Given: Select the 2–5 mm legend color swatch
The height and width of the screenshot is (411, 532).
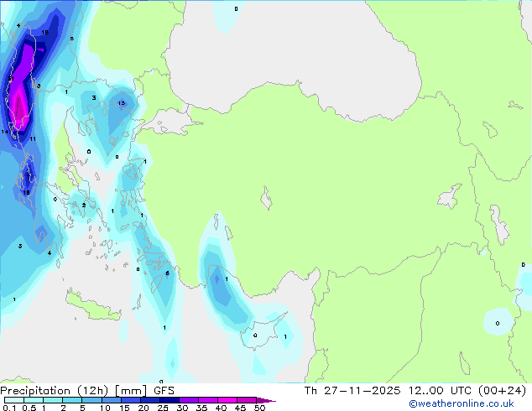Looking at the screenshot, I should click(x=72, y=400).
